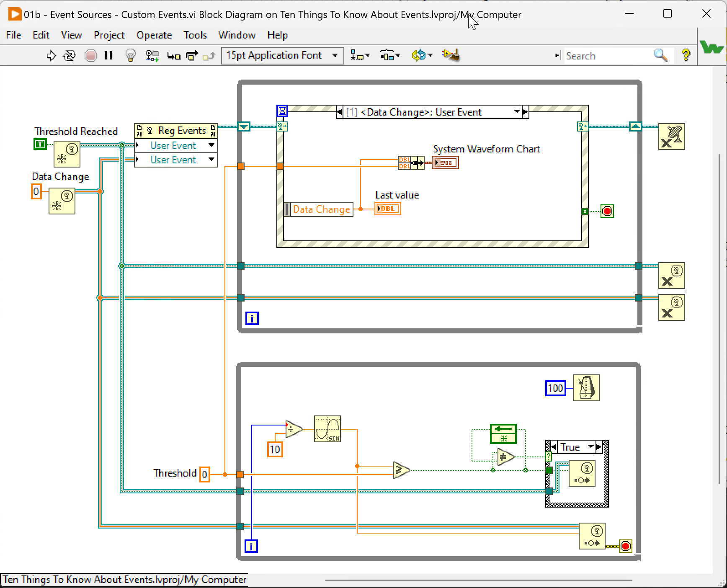Select the Reg Events node header
The height and width of the screenshot is (588, 727).
tap(176, 131)
